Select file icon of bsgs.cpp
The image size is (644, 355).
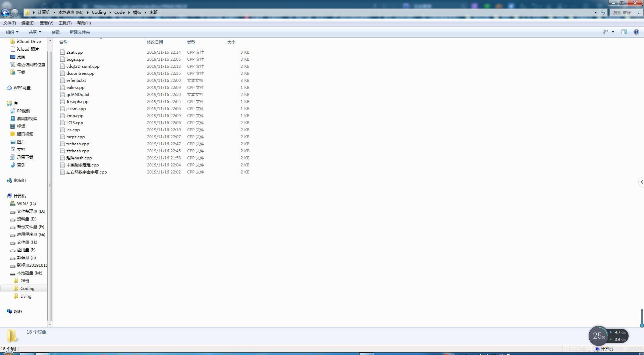[x=62, y=59]
